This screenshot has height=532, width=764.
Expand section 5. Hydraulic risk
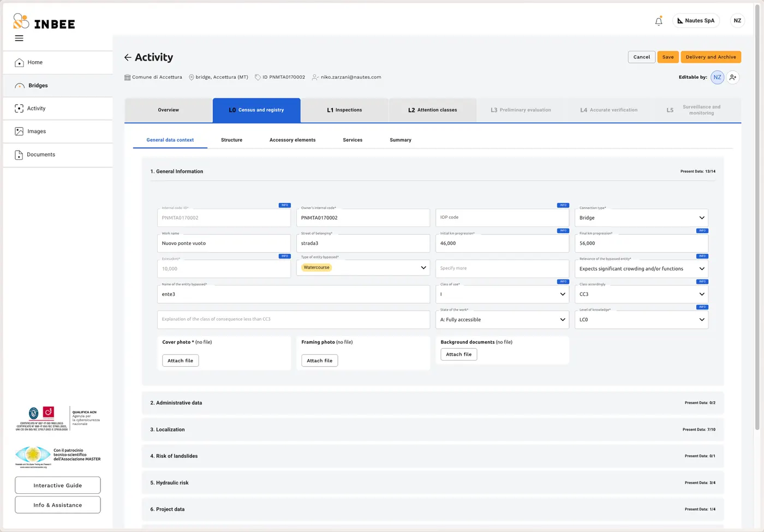point(433,483)
